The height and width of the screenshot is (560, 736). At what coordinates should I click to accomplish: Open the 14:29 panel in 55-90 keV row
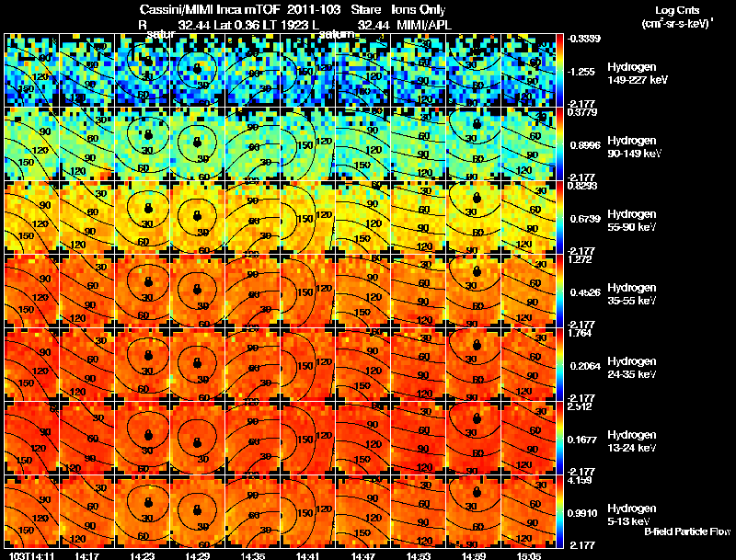tap(198, 217)
